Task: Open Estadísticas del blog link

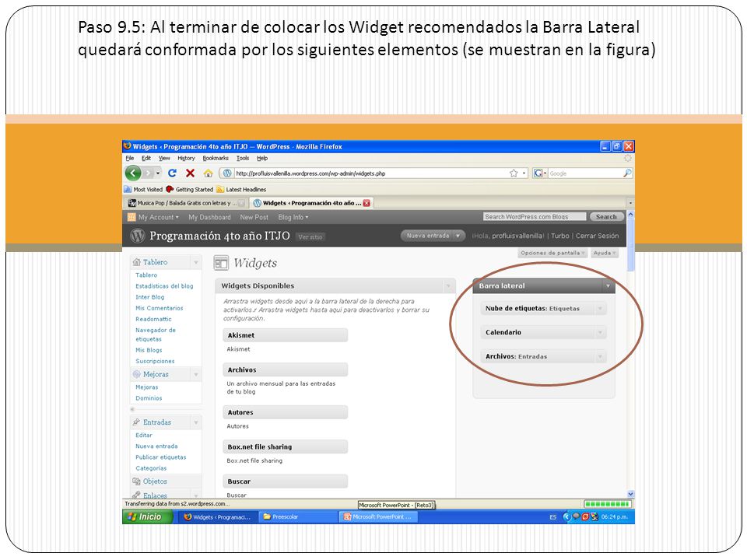Action: 164,286
